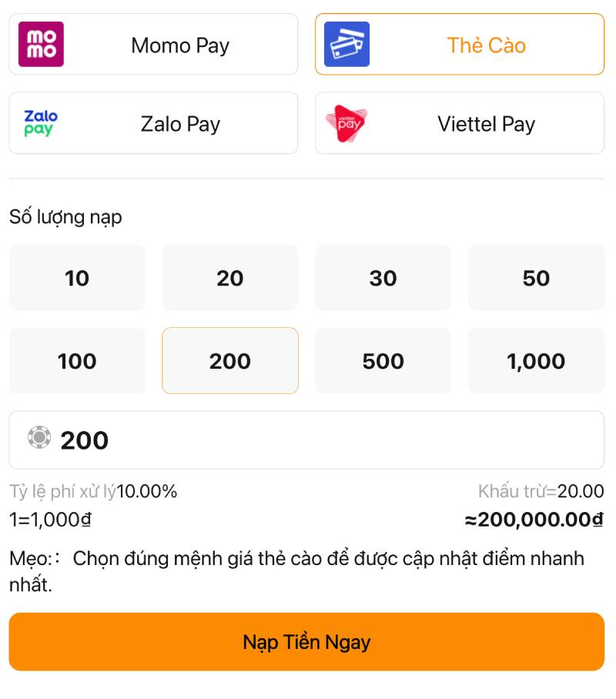616x699 pixels.
Task: Set deposit amount to 500
Action: tap(383, 361)
